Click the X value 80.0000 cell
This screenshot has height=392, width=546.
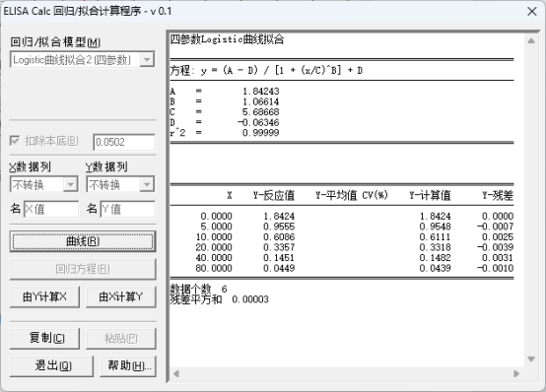coord(214,269)
